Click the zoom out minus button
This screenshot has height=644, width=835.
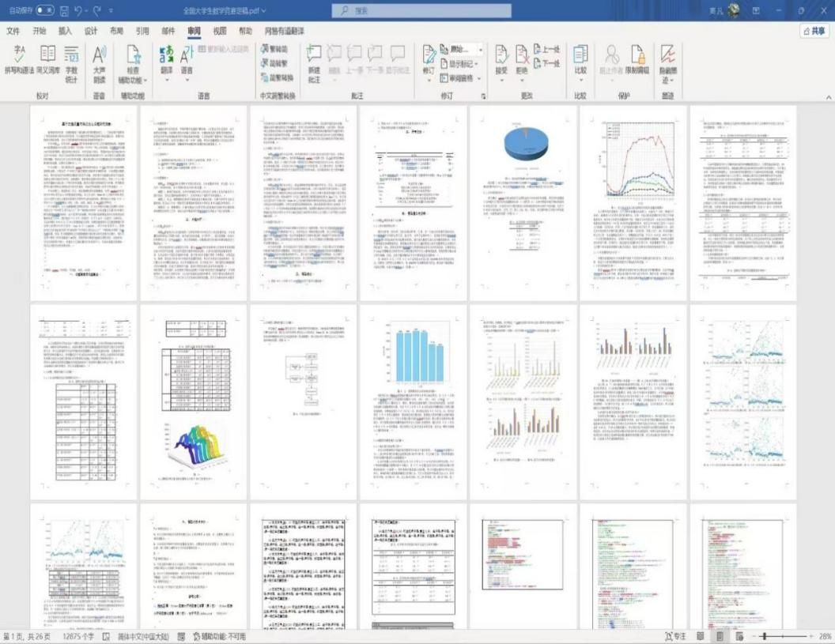click(x=754, y=636)
